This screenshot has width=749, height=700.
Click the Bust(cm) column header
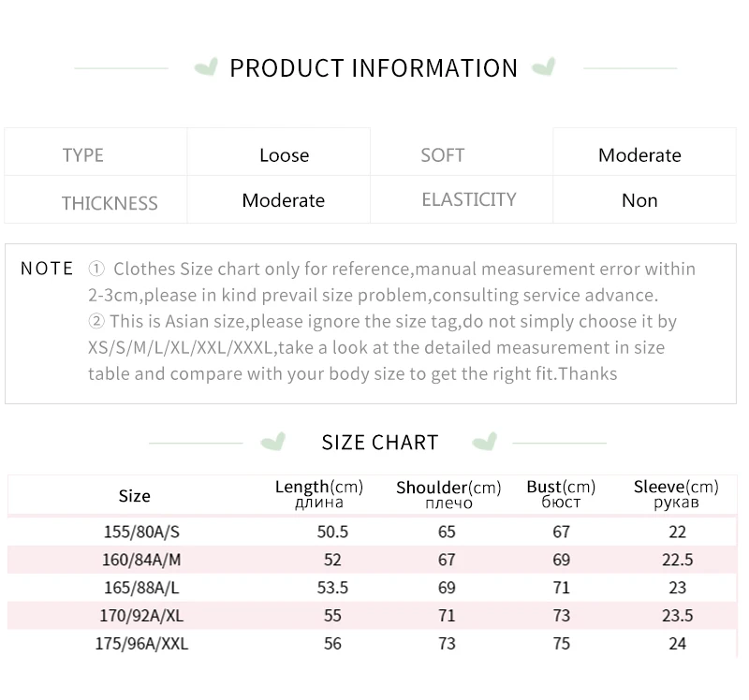(561, 495)
